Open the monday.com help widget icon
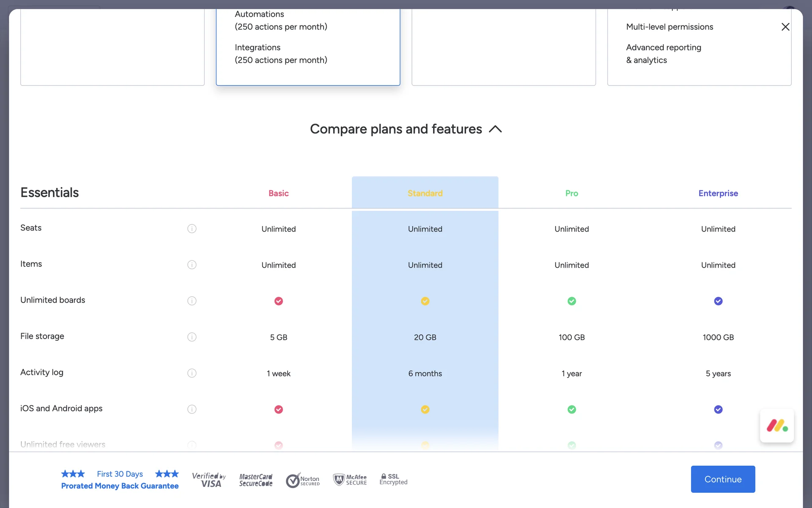The width and height of the screenshot is (812, 508). [776, 425]
